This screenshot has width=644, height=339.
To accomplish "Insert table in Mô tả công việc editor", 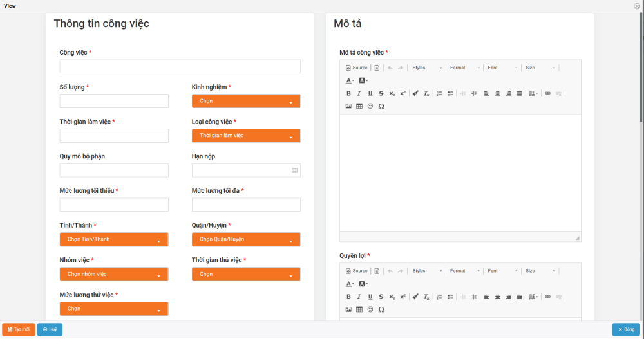I will [359, 106].
